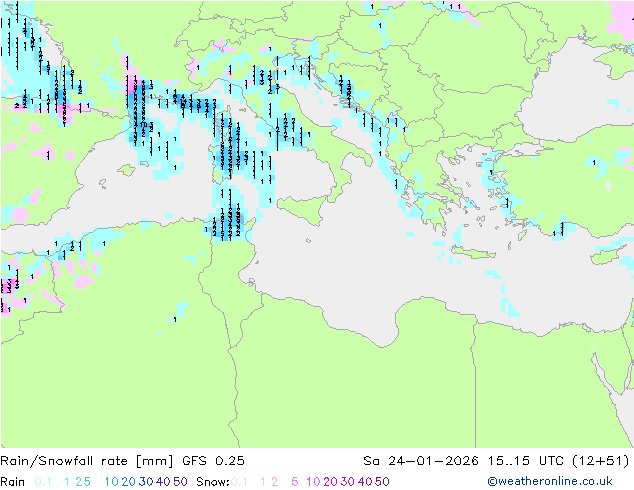Select the purple Rain 50 legend value
634x490 pixels.
[x=180, y=482]
